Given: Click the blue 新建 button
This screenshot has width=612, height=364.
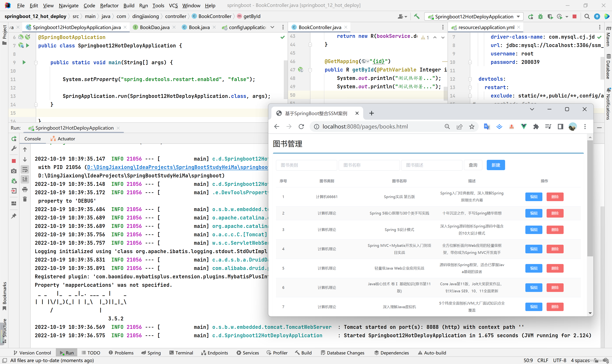Looking at the screenshot, I should click(496, 165).
